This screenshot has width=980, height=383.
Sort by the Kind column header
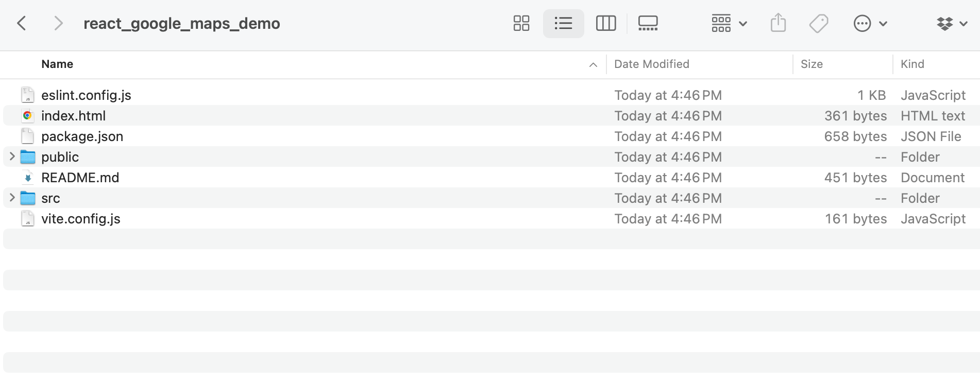click(912, 64)
